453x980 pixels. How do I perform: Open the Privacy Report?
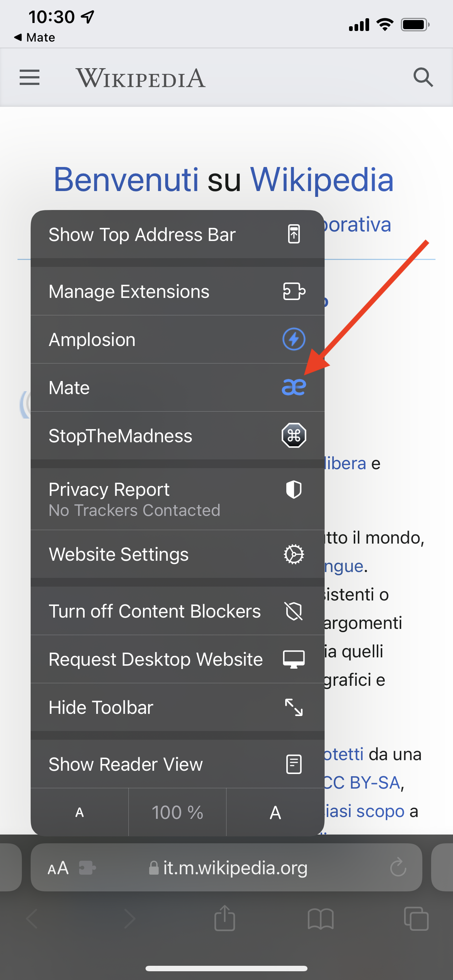pyautogui.click(x=177, y=499)
